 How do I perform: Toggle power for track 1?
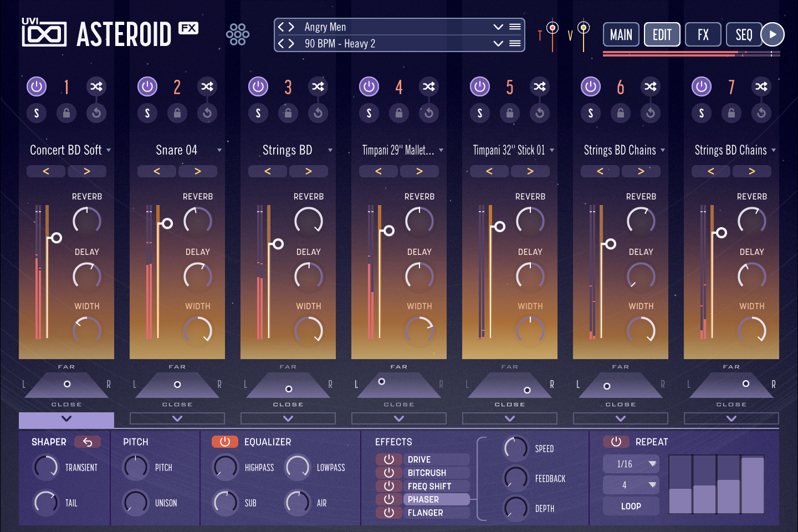tap(37, 86)
